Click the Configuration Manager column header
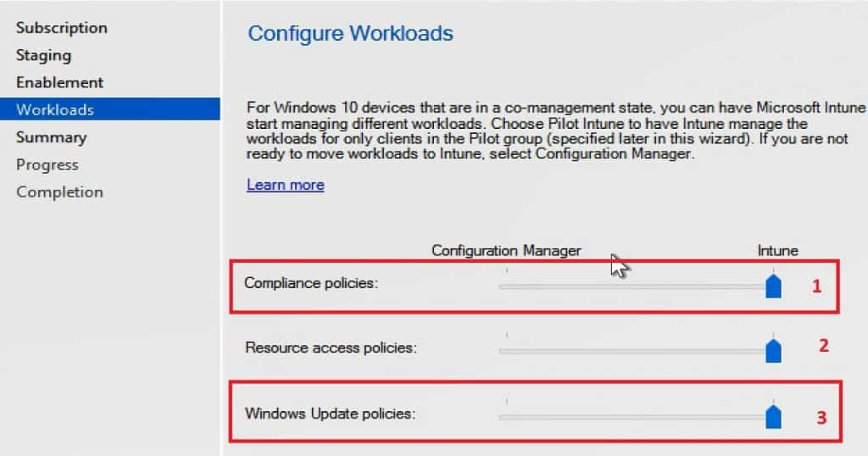 coord(506,250)
